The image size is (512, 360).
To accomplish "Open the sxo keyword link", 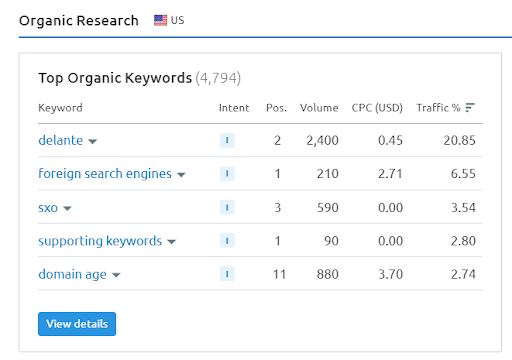I will tap(48, 208).
